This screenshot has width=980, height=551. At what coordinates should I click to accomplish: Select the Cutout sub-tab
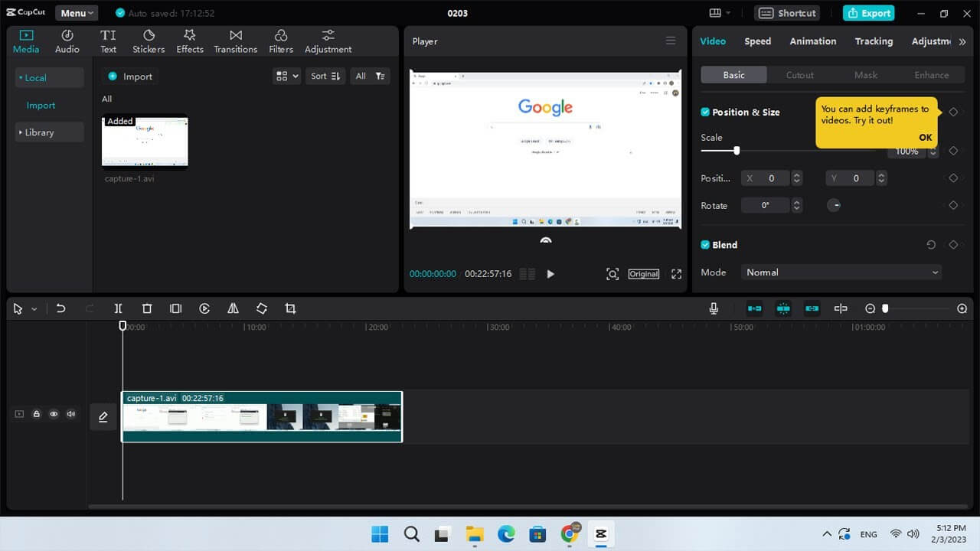click(800, 75)
